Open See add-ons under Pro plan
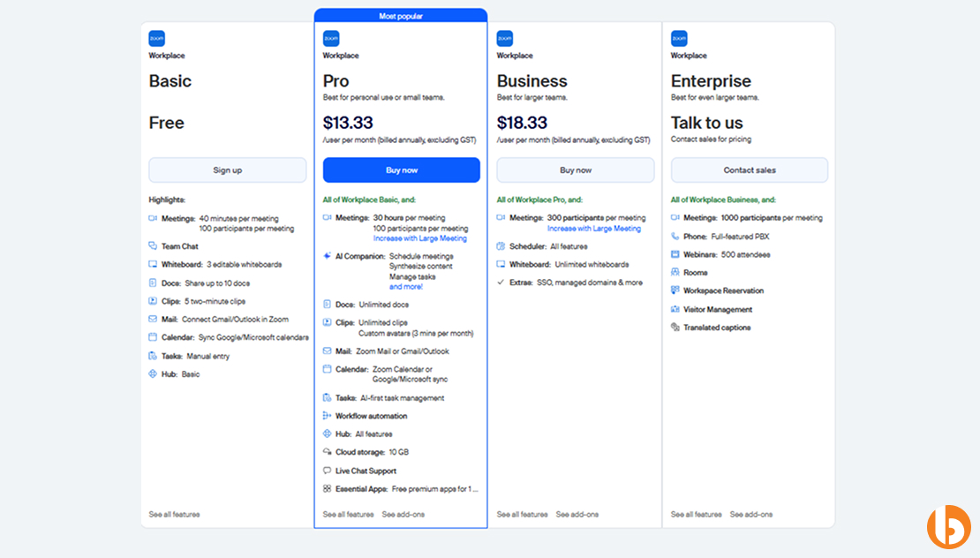 point(403,514)
